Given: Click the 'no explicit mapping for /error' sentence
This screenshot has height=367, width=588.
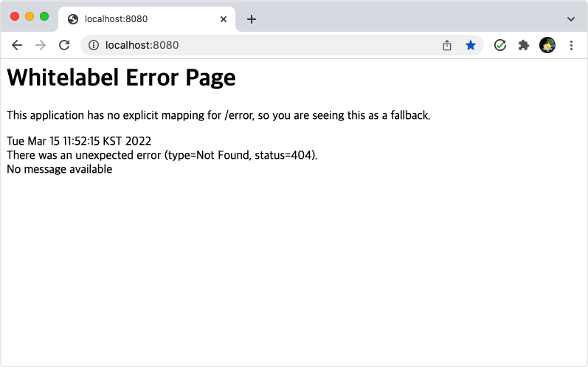Looking at the screenshot, I should click(218, 115).
